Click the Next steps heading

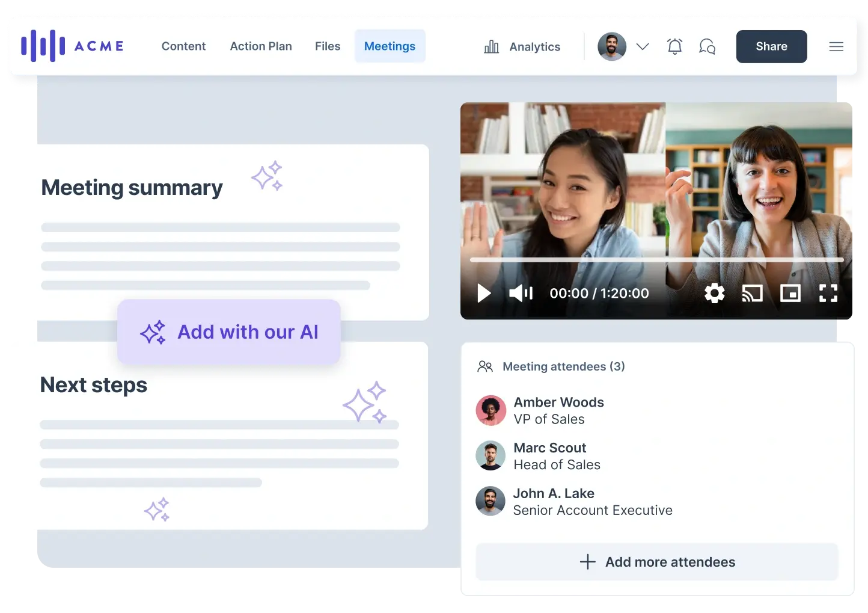pyautogui.click(x=94, y=385)
